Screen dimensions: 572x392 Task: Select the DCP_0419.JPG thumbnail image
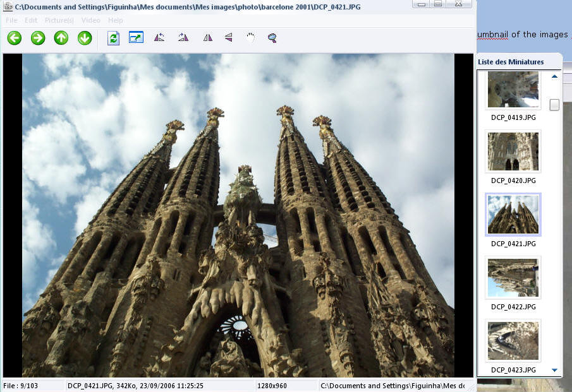513,89
